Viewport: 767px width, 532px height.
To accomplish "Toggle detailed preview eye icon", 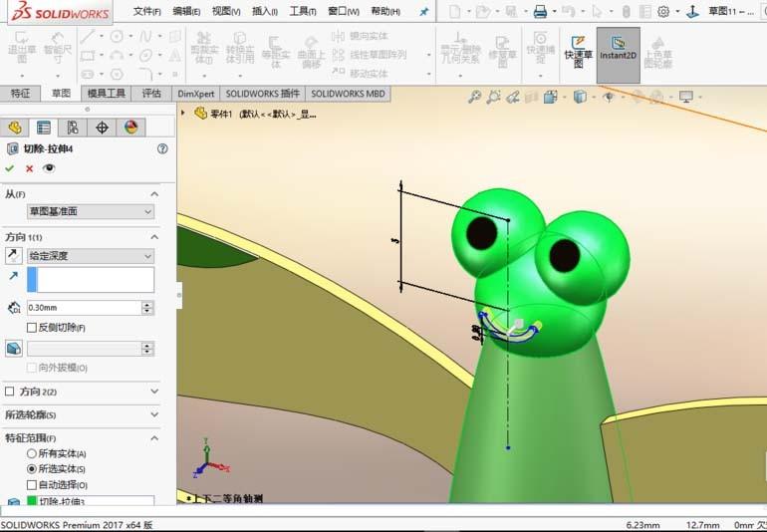I will [x=49, y=168].
